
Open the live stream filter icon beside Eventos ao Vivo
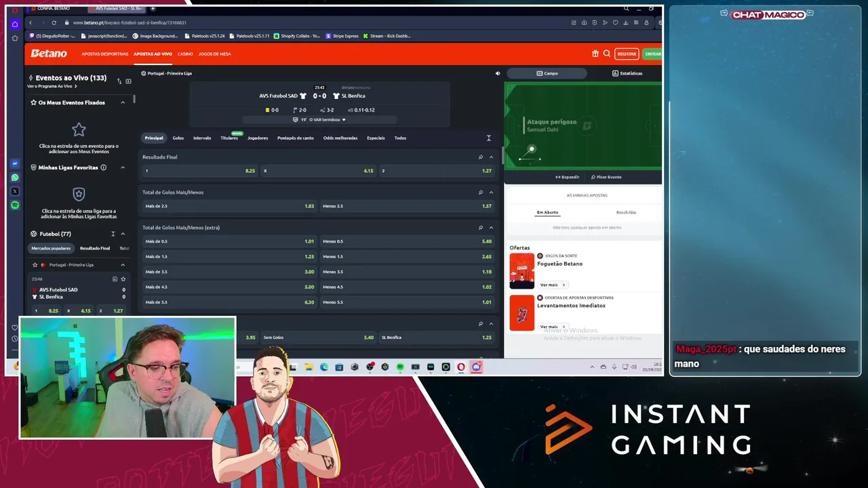pos(128,81)
